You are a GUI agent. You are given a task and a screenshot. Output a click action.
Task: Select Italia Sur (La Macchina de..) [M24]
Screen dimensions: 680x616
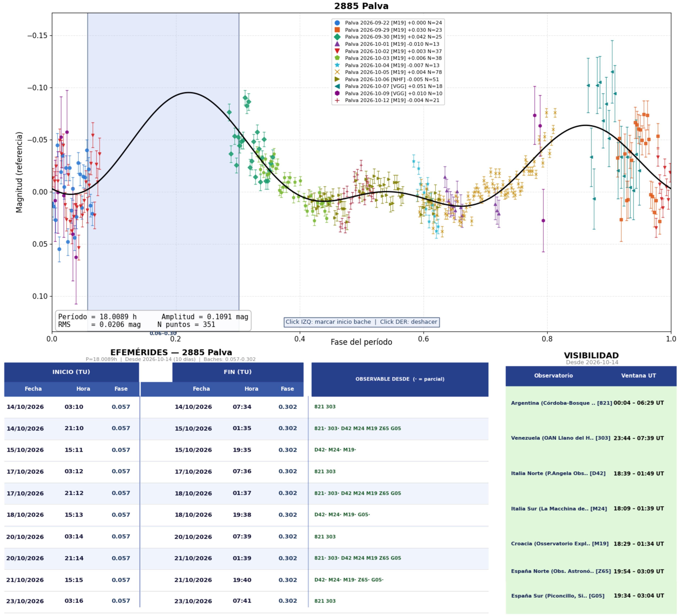(x=559, y=509)
